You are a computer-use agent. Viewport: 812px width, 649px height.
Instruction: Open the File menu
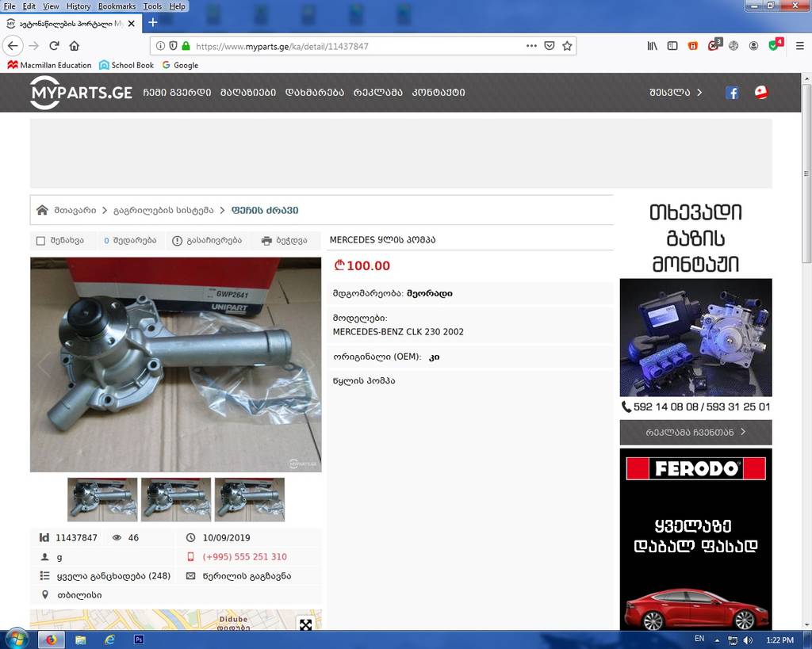[10, 6]
